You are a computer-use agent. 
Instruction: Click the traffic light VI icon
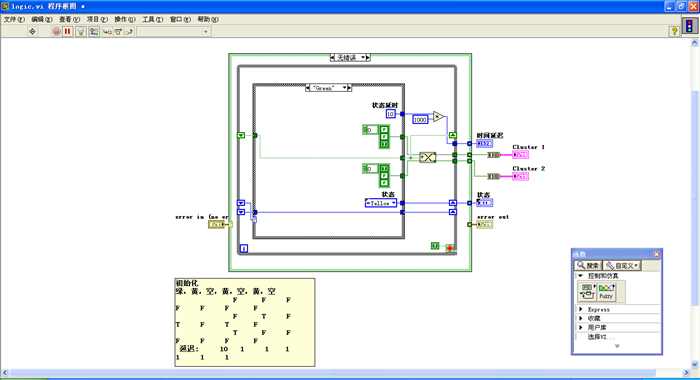pos(690,26)
